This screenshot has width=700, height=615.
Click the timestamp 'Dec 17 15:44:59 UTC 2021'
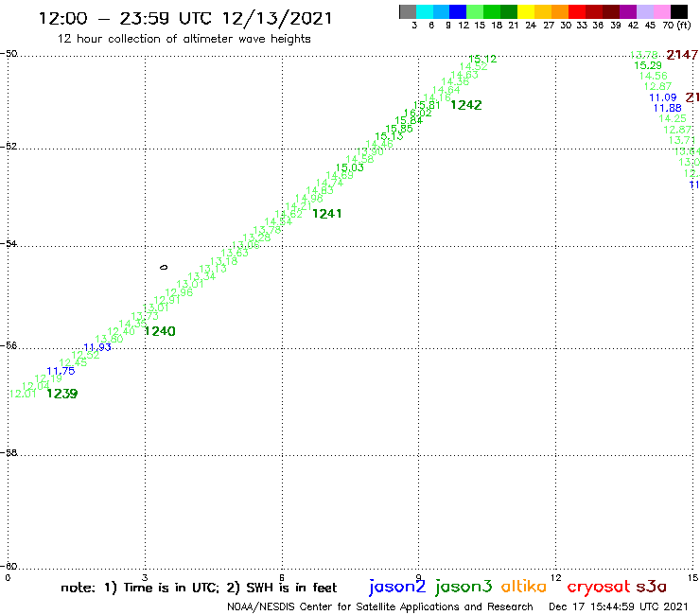pyautogui.click(x=619, y=606)
